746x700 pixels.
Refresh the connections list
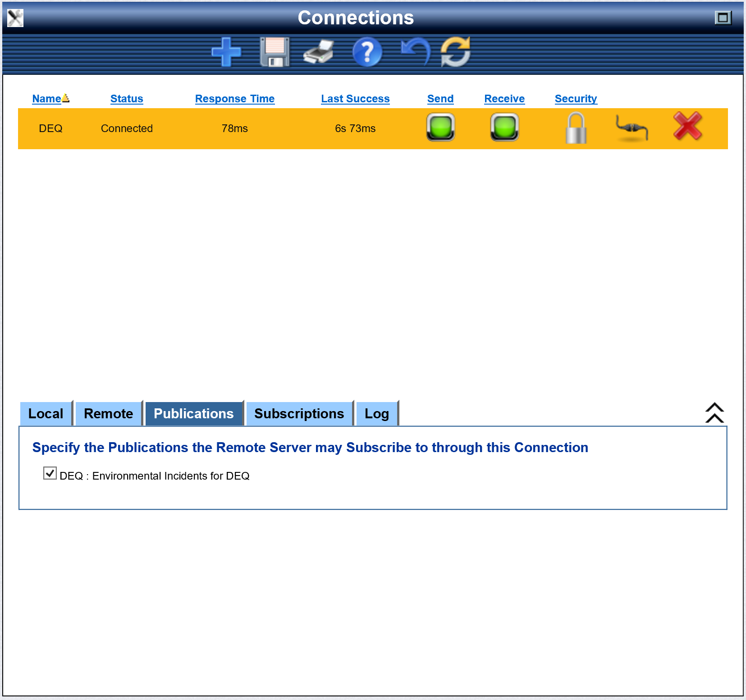pos(456,52)
